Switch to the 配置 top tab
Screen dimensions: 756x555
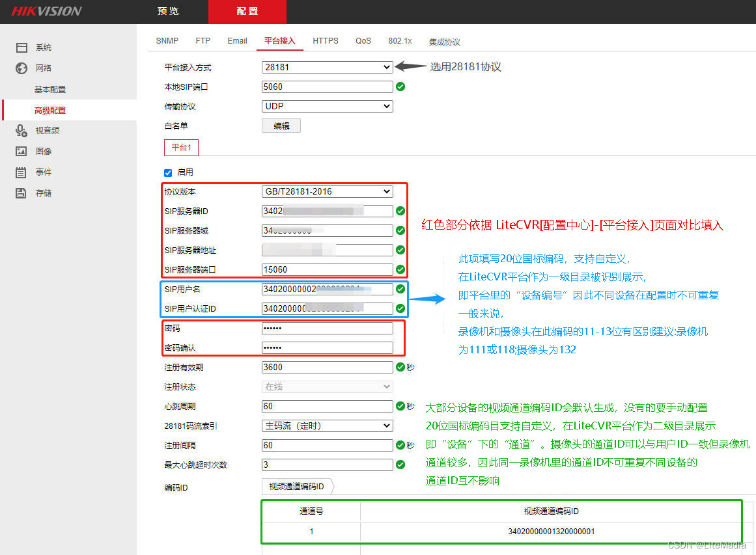(x=247, y=11)
